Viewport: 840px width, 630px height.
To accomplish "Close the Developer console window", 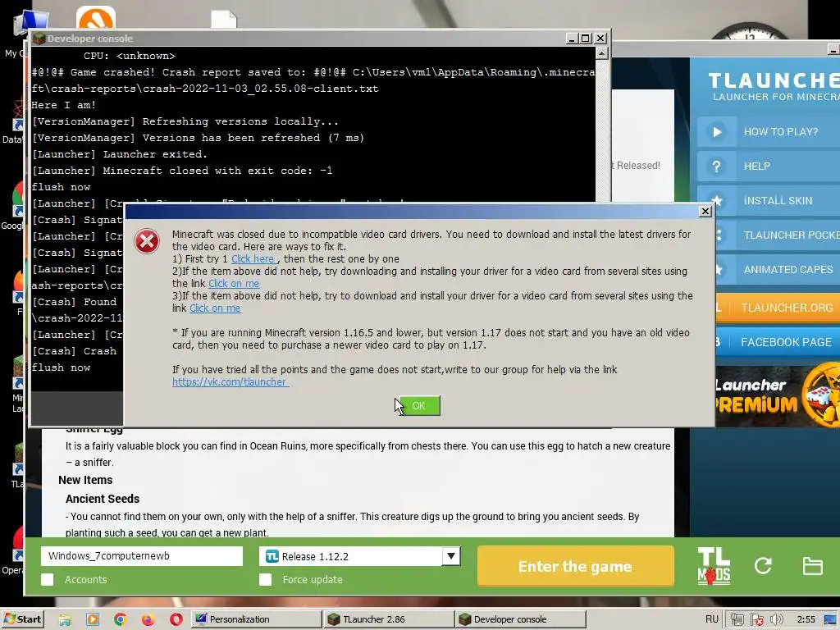I will click(600, 39).
